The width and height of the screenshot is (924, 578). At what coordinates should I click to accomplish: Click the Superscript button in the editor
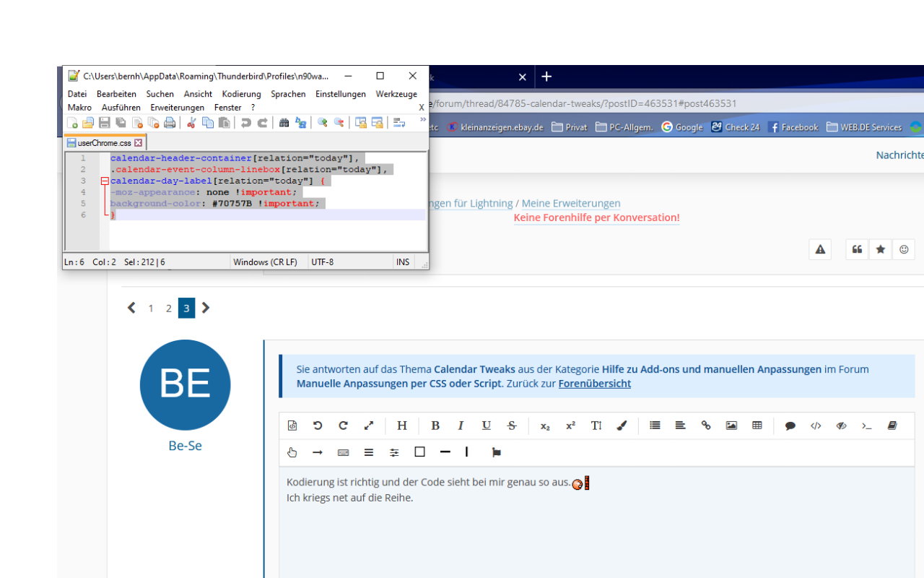pos(570,426)
